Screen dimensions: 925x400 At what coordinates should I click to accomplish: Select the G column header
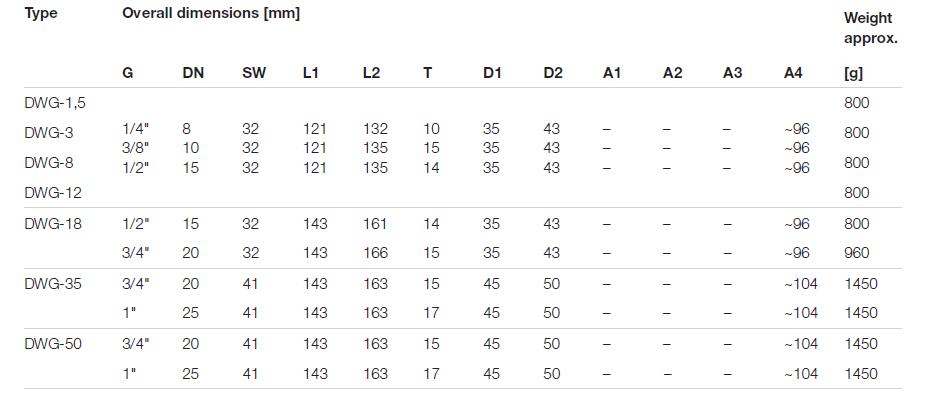point(128,74)
